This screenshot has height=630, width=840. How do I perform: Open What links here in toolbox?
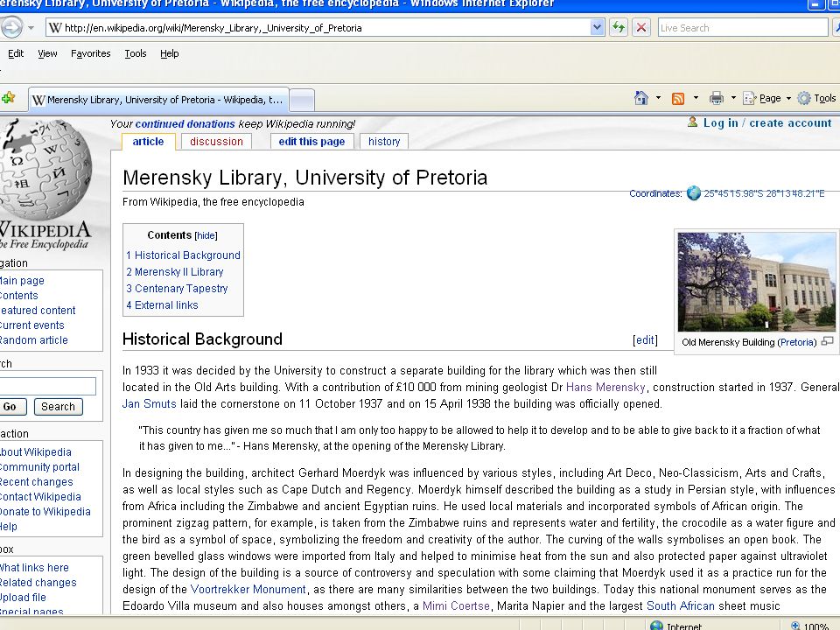pyautogui.click(x=34, y=568)
